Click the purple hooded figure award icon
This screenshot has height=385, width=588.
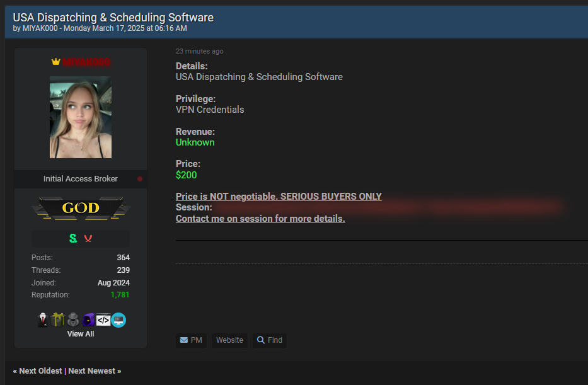(88, 320)
